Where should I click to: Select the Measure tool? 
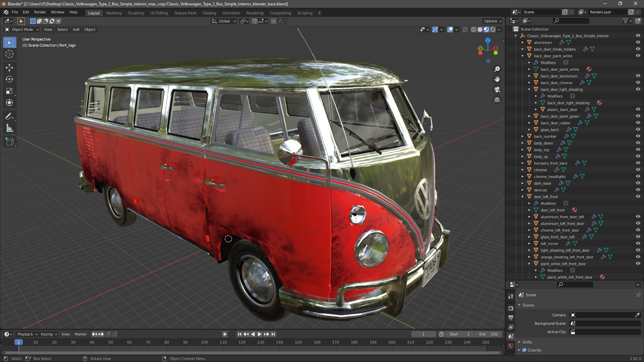(9, 128)
